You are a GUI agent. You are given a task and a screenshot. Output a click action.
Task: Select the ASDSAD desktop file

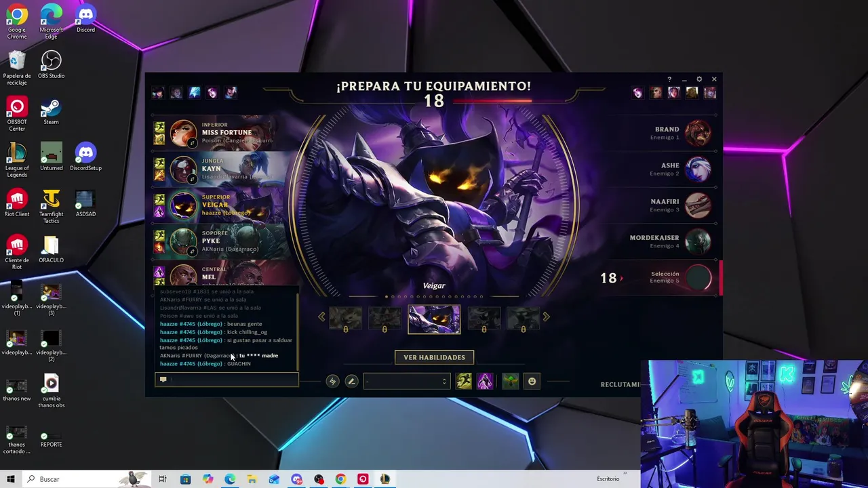[85, 203]
